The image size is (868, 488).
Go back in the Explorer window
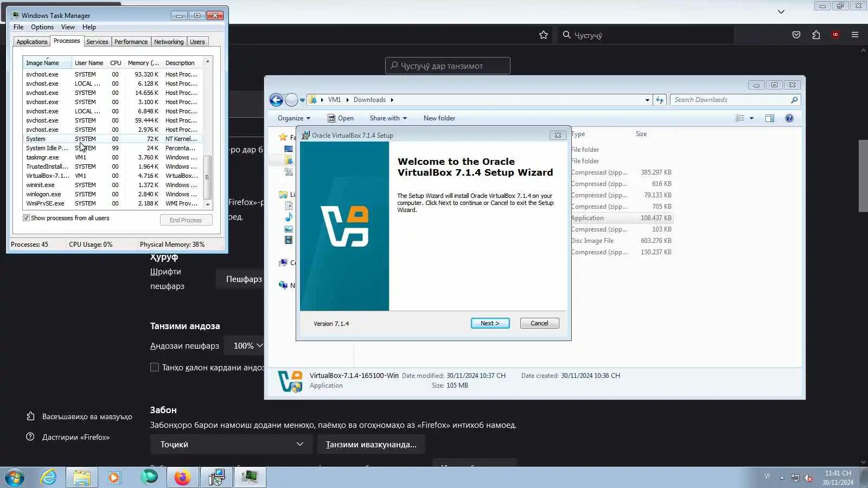(x=276, y=100)
